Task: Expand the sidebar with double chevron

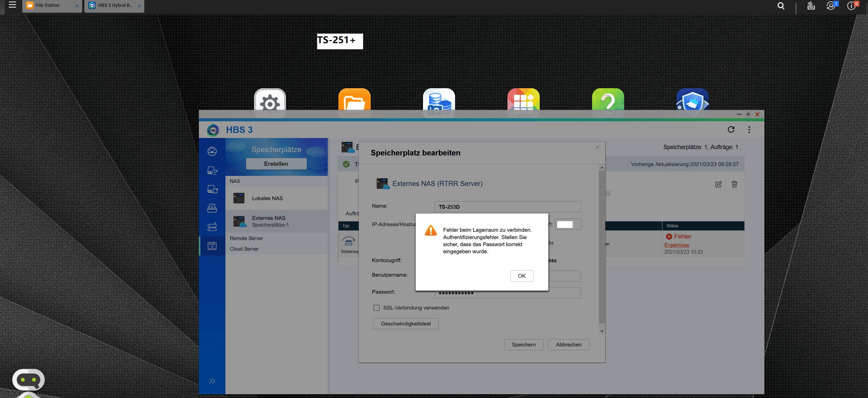Action: (212, 381)
